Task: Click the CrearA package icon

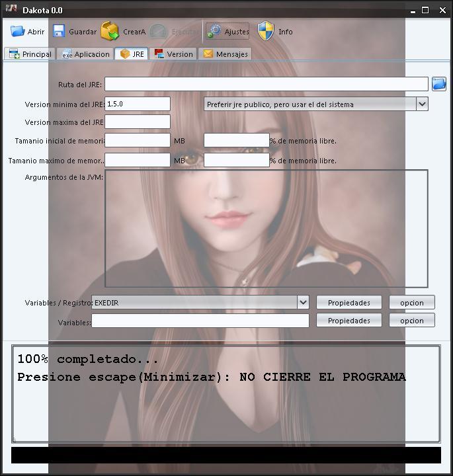Action: click(110, 31)
